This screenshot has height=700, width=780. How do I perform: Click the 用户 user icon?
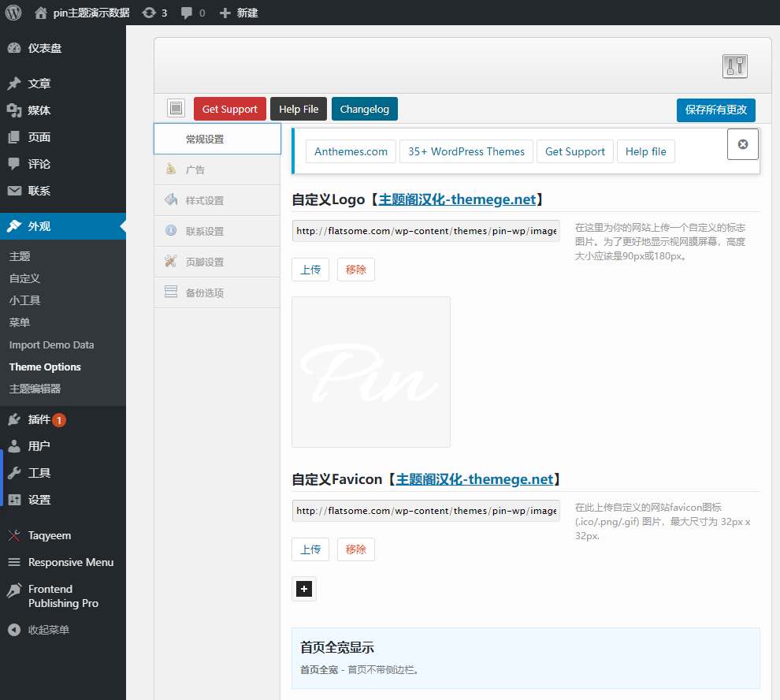point(14,446)
